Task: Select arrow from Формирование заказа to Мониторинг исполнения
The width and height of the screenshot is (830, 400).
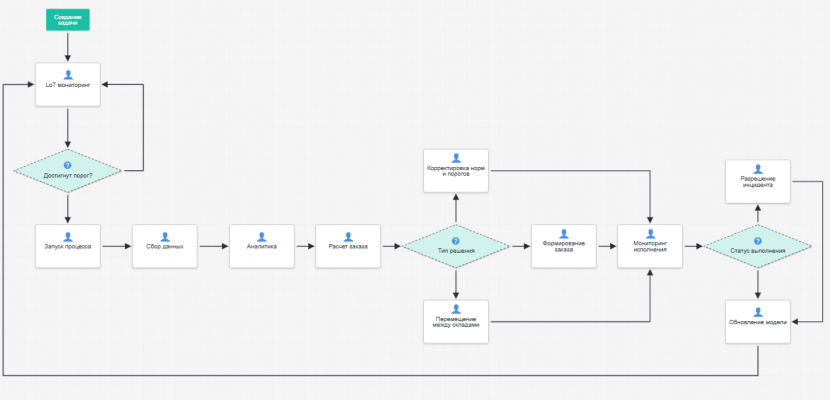Action: pyautogui.click(x=607, y=245)
